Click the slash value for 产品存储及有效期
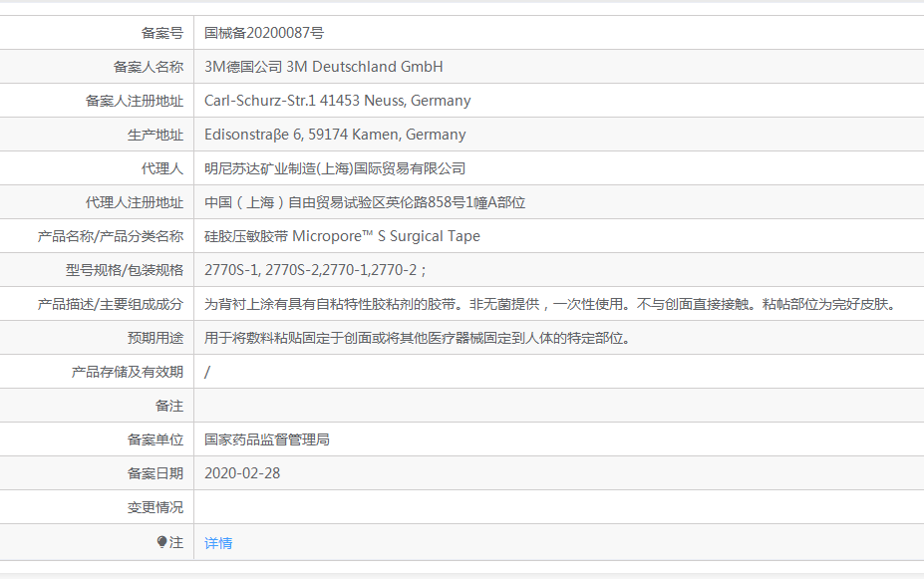The width and height of the screenshot is (924, 579). point(207,372)
